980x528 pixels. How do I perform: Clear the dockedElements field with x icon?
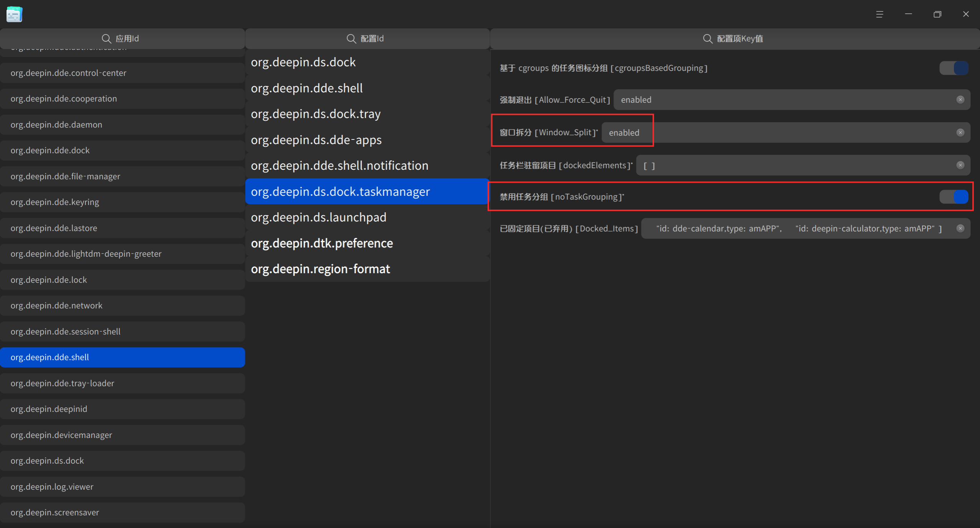click(x=960, y=165)
